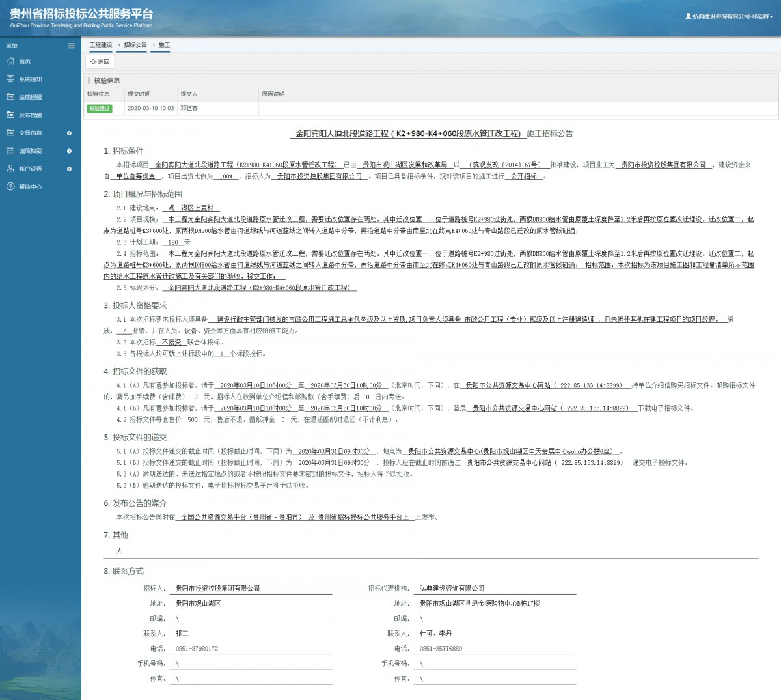Image resolution: width=781 pixels, height=700 pixels.
Task: Open 帮助中心 question mark icon
Action: point(10,186)
